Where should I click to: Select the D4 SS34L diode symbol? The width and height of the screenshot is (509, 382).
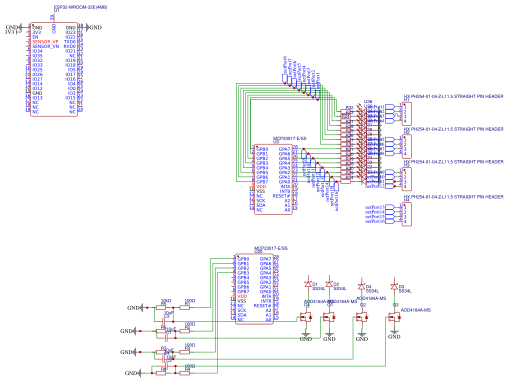(x=362, y=286)
